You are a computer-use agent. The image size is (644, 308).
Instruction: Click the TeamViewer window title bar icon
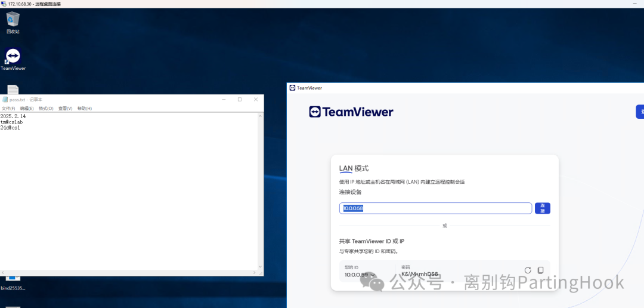click(292, 88)
